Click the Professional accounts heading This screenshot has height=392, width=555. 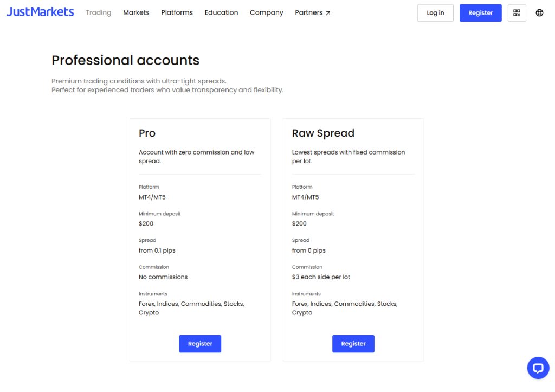coord(125,60)
